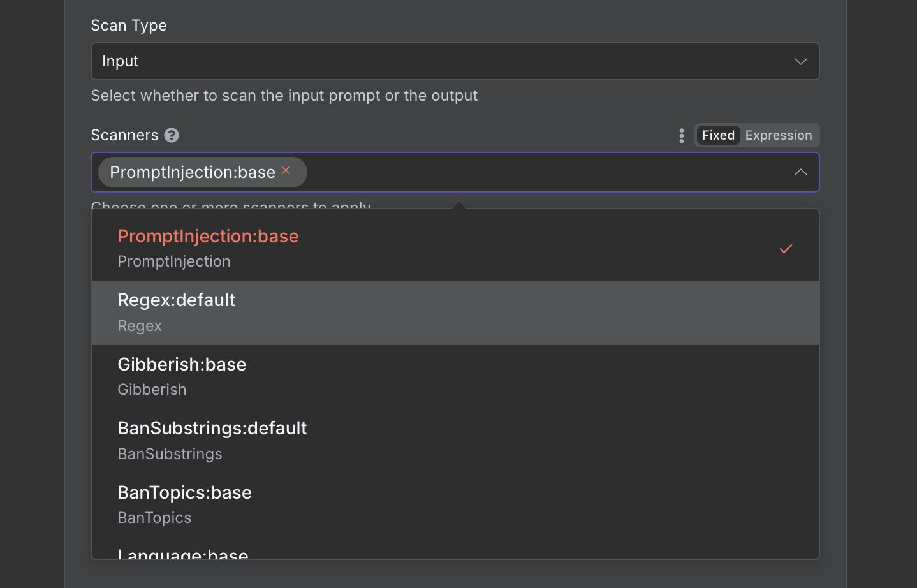Switch the Scanners mode to Fixed
Screen dimensions: 917x588
(718, 135)
